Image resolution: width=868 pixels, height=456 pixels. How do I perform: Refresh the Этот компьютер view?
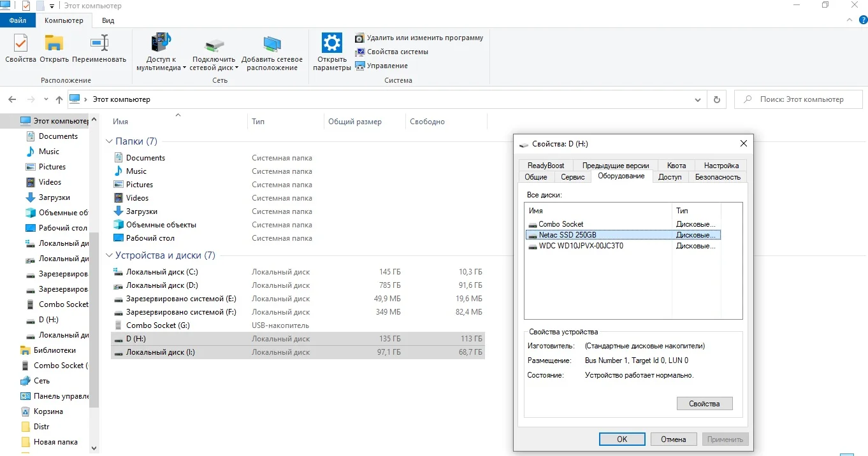[717, 99]
